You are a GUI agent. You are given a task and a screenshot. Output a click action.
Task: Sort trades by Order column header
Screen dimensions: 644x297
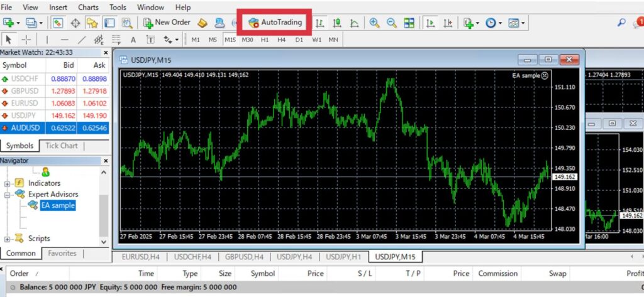coord(19,274)
